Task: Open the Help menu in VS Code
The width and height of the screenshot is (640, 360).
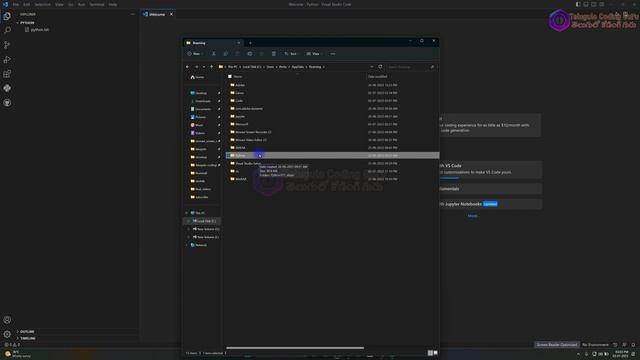Action: (x=113, y=4)
